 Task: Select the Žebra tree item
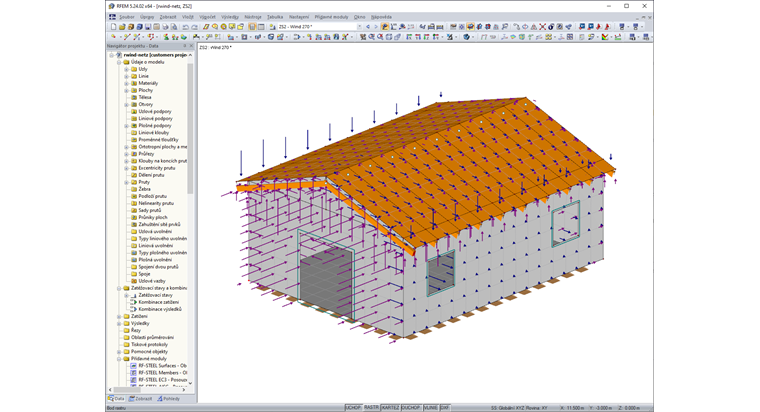144,189
